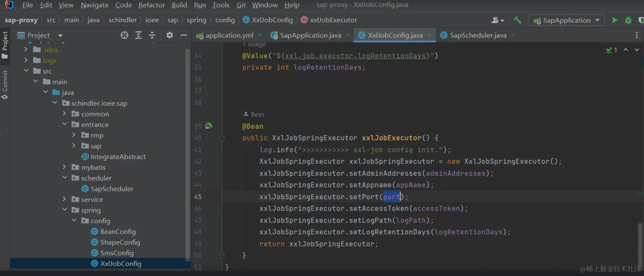Expand the rmp package
Viewport: 644px width, 276px height.
(74, 135)
